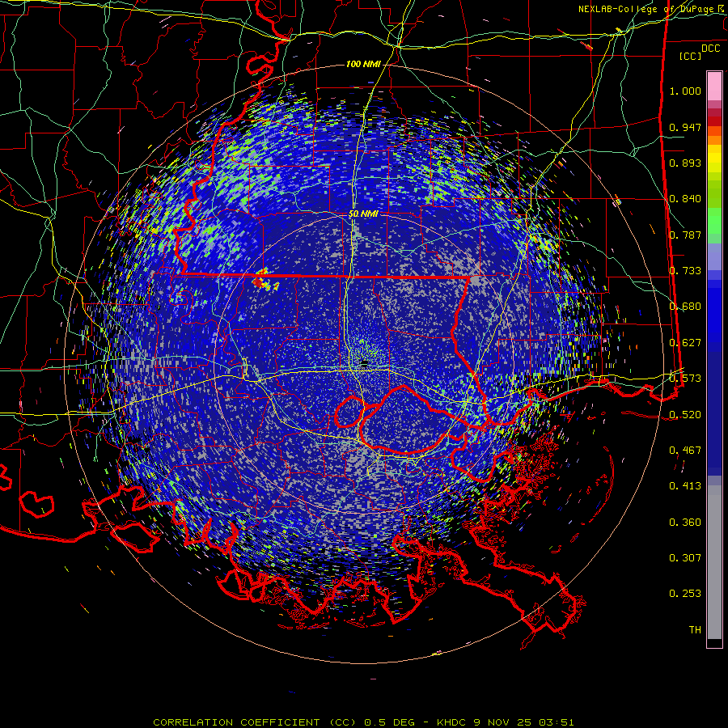Click the KHDC radar site marker at center
The width and height of the screenshot is (728, 728).
[x=364, y=362]
